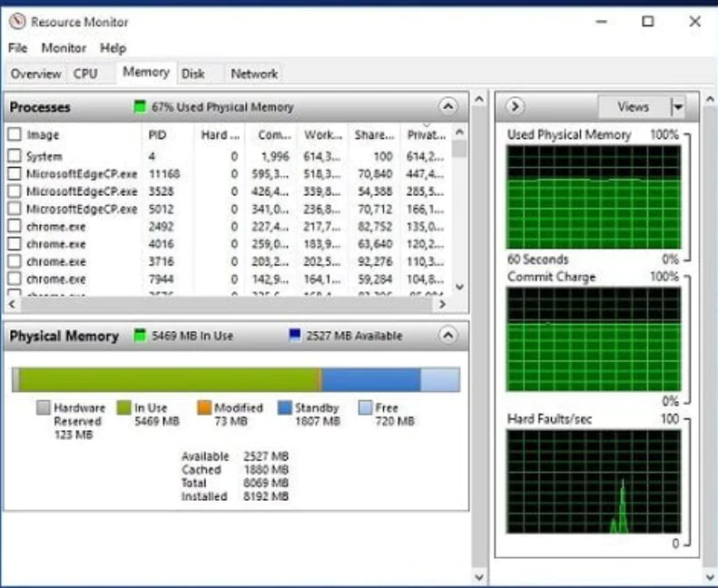Check MicrosoftEdgeCP.exe PID 5012 checkbox

click(15, 209)
